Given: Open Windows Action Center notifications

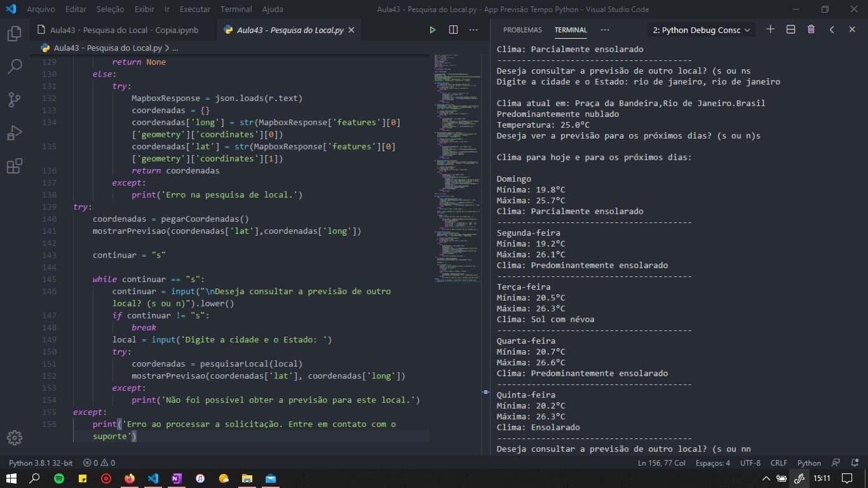Looking at the screenshot, I should coord(847,478).
